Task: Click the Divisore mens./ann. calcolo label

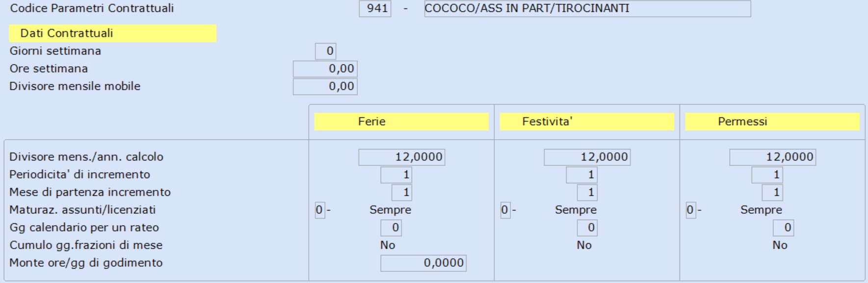Action: 86,157
